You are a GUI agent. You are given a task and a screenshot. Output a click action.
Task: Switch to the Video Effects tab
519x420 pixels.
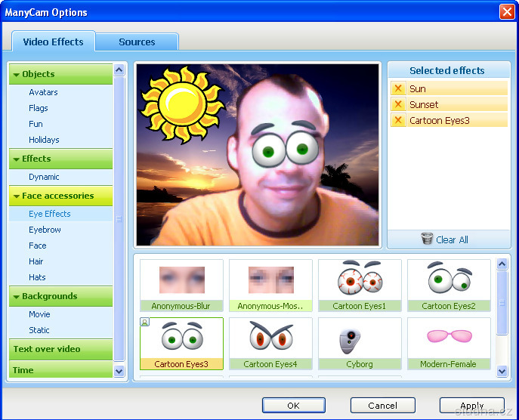[54, 42]
